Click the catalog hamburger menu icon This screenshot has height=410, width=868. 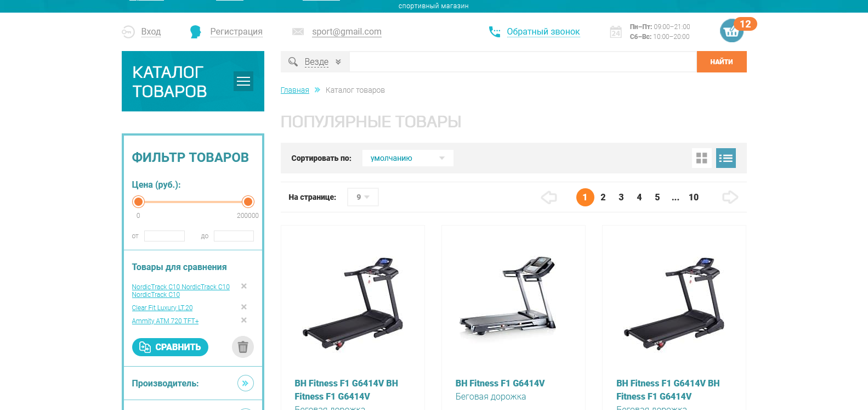tap(243, 81)
